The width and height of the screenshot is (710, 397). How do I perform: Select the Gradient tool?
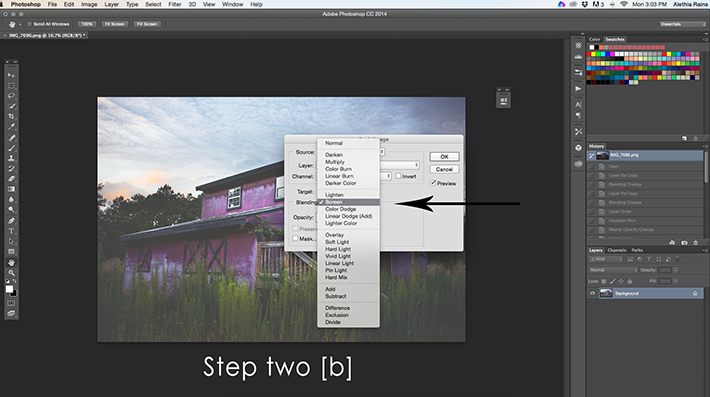coord(11,189)
